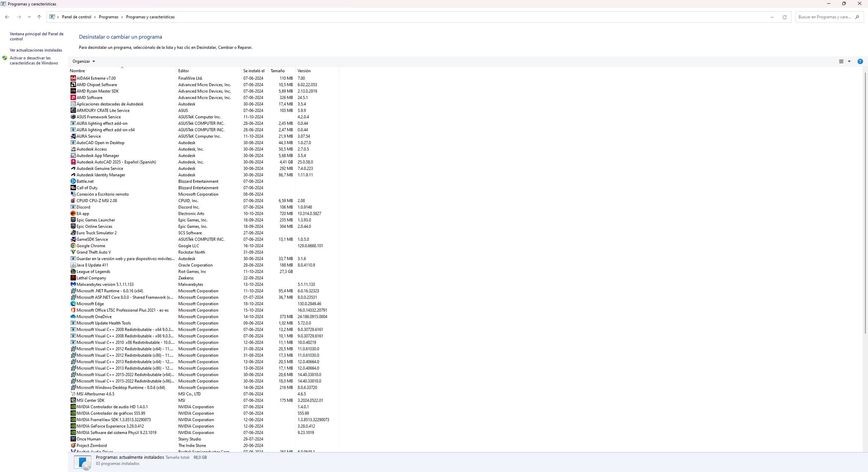Expand the view options dropdown arrow

(x=849, y=61)
